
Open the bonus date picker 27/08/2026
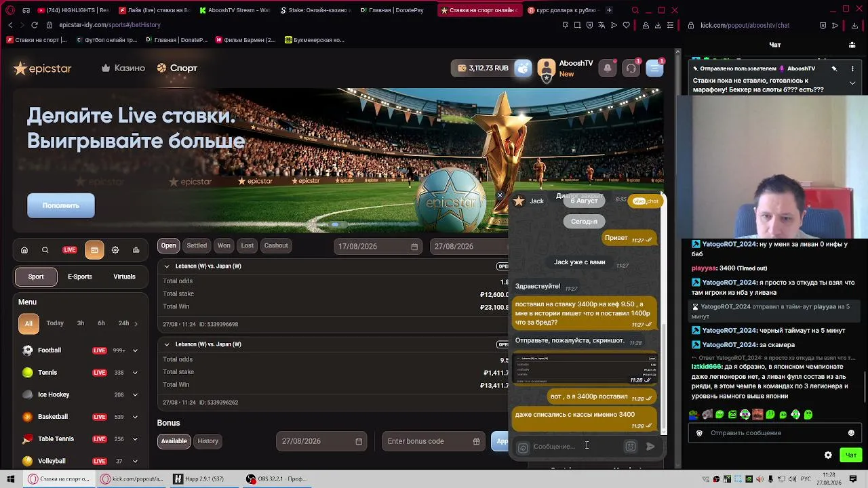click(321, 441)
